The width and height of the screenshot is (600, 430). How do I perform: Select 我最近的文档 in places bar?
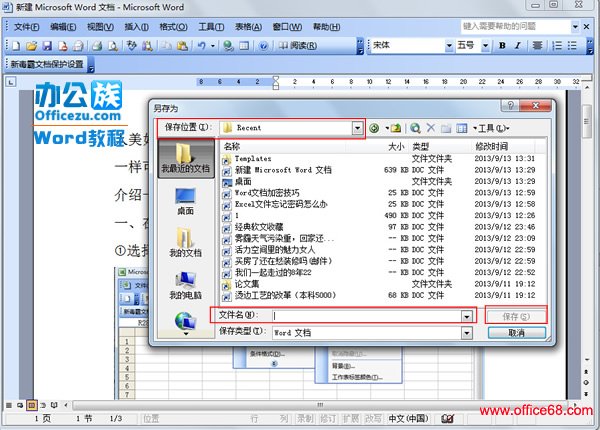pyautogui.click(x=186, y=158)
